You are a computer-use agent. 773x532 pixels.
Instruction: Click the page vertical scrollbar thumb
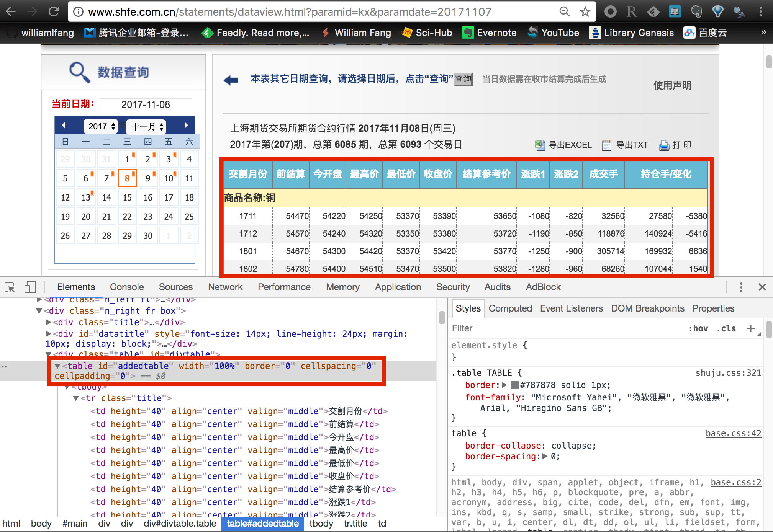click(x=769, y=62)
